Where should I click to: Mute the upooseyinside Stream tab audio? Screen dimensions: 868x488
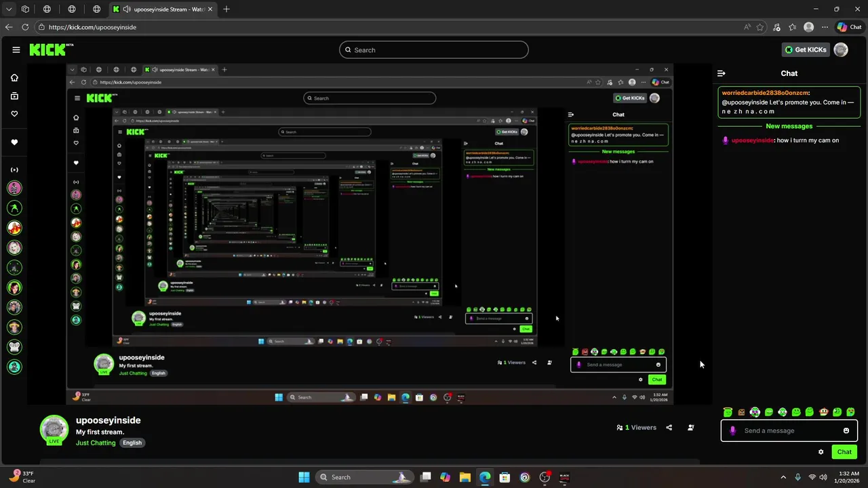(127, 9)
